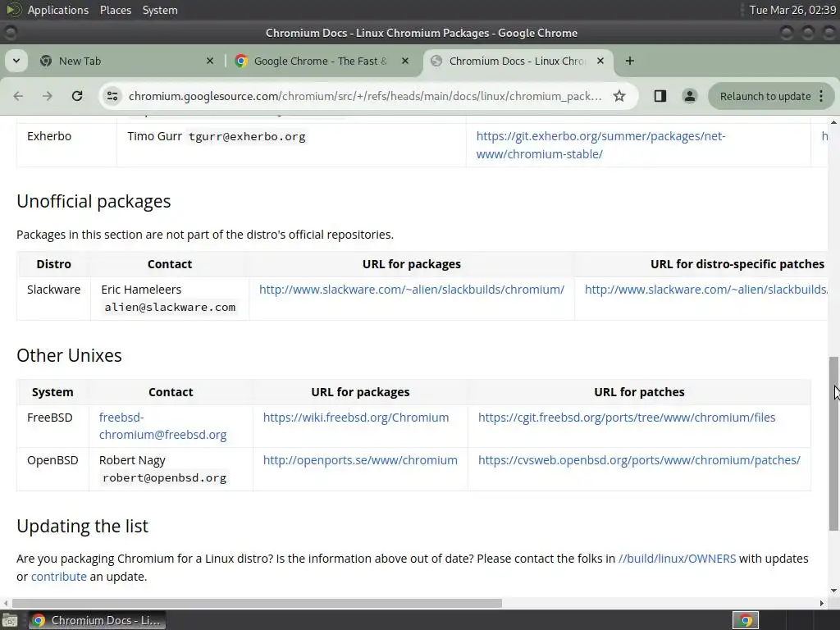This screenshot has height=630, width=840.
Task: Switch to the New Tab tab
Action: [129, 61]
